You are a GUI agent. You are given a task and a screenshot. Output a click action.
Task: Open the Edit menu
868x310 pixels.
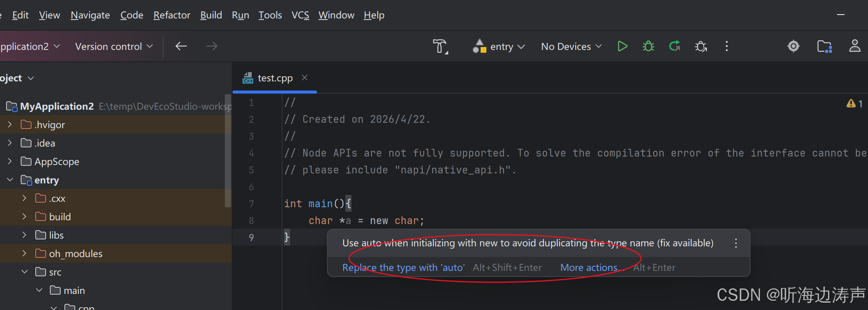click(20, 15)
